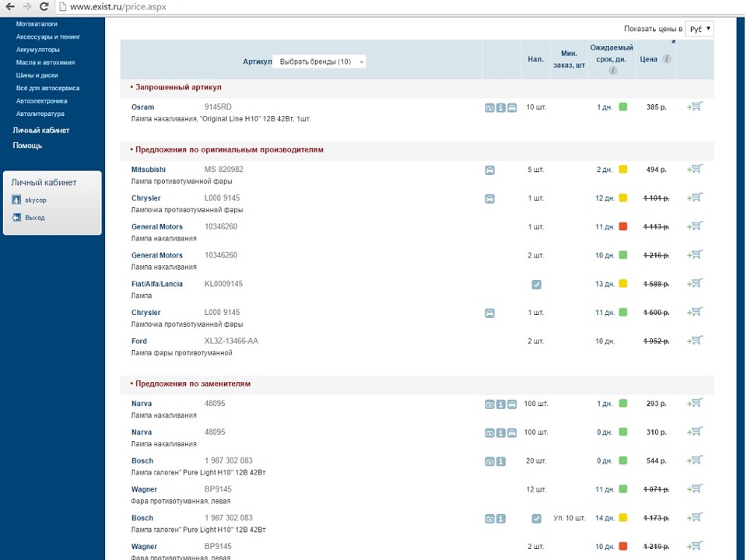Open the info icon for Narva 293 р.
The image size is (747, 560).
(500, 404)
